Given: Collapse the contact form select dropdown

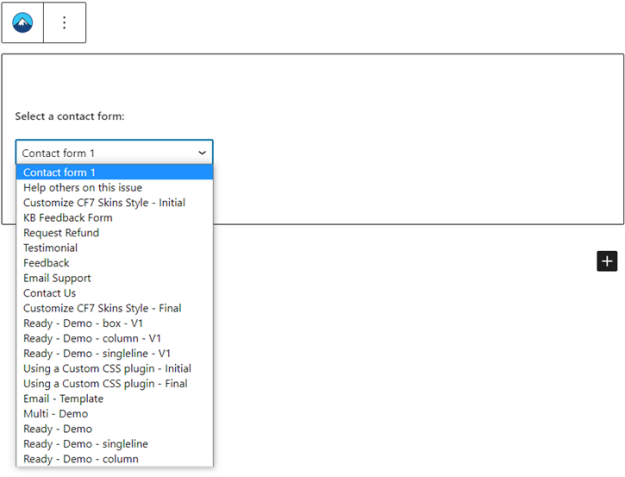Looking at the screenshot, I should [x=114, y=153].
